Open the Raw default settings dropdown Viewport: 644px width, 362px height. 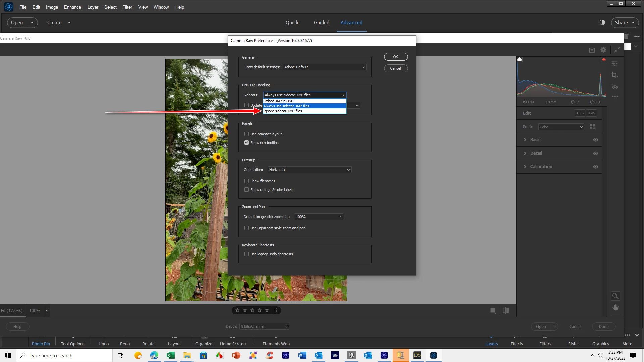point(324,67)
